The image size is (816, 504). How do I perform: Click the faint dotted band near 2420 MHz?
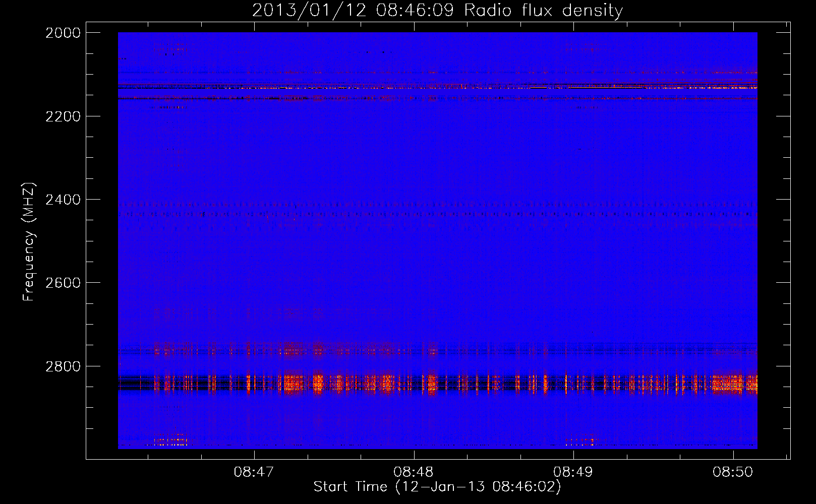tap(437, 210)
